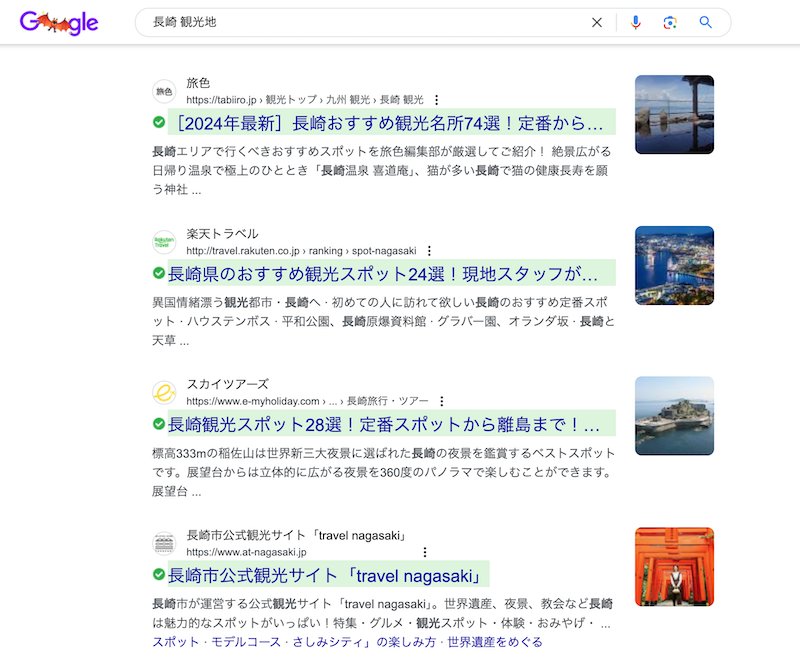The height and width of the screenshot is (669, 800).
Task: Click the travel nagasaki site favicon
Action: click(164, 543)
